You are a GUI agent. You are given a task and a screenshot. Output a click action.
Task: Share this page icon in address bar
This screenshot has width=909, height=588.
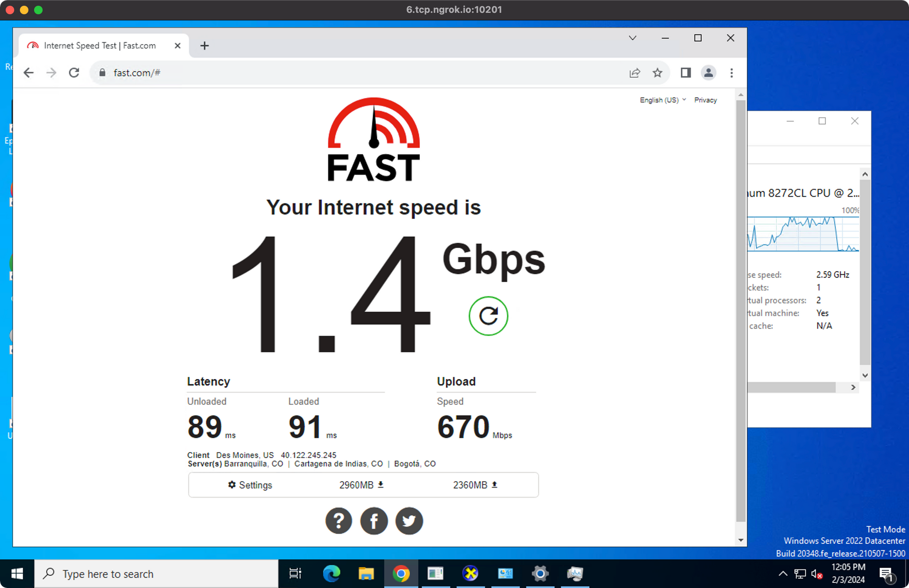[634, 73]
